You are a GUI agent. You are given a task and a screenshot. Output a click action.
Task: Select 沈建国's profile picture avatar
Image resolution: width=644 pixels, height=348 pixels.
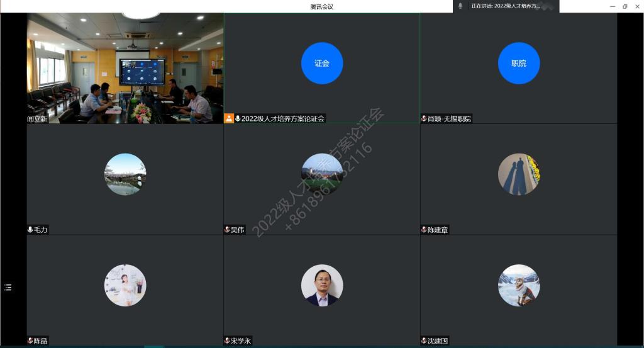point(519,285)
